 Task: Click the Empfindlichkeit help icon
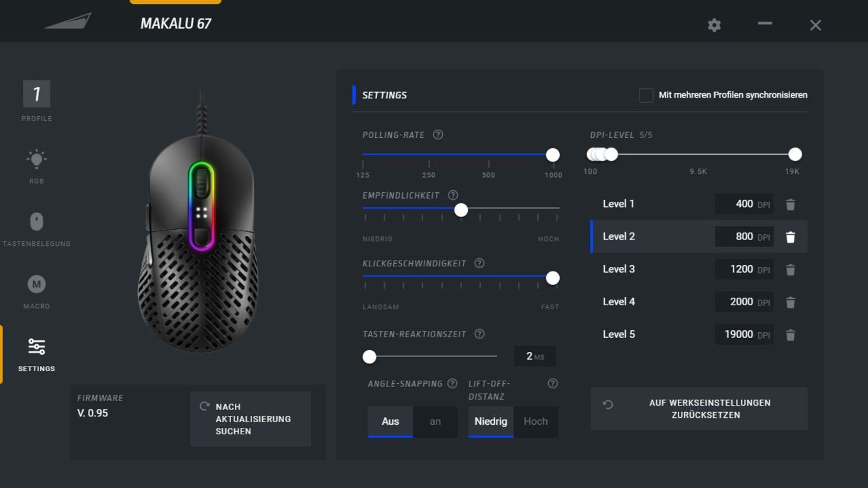[x=453, y=195]
